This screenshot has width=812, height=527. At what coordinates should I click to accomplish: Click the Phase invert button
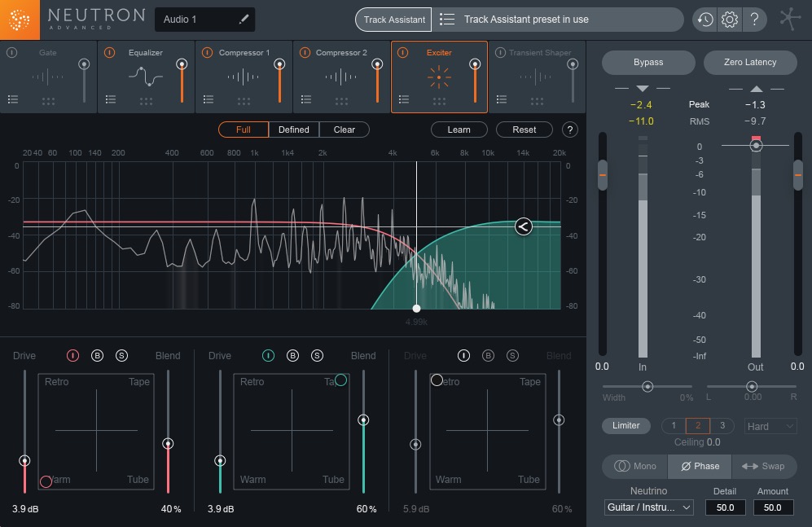pos(700,466)
